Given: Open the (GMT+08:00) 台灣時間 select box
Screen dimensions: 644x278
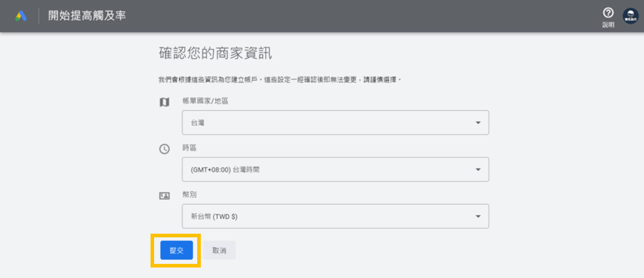Looking at the screenshot, I should (335, 170).
